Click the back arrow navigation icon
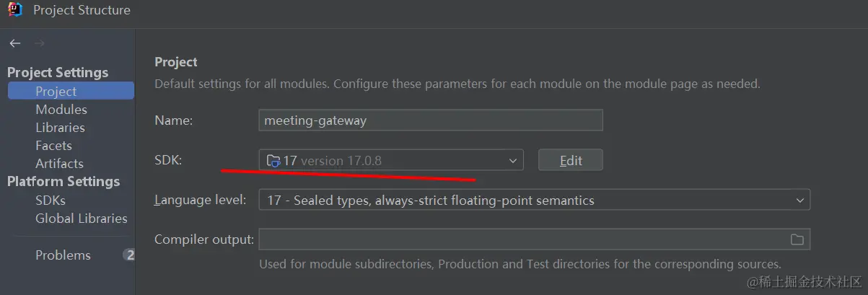Image resolution: width=868 pixels, height=295 pixels. click(x=14, y=44)
